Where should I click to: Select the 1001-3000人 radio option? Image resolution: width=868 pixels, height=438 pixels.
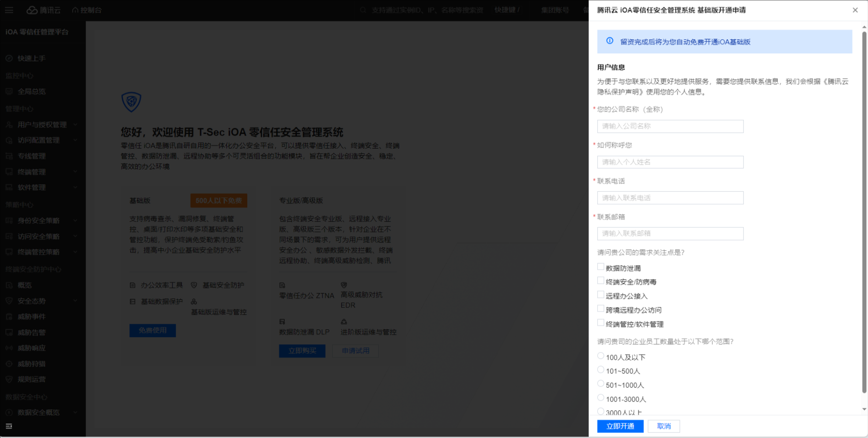click(601, 398)
